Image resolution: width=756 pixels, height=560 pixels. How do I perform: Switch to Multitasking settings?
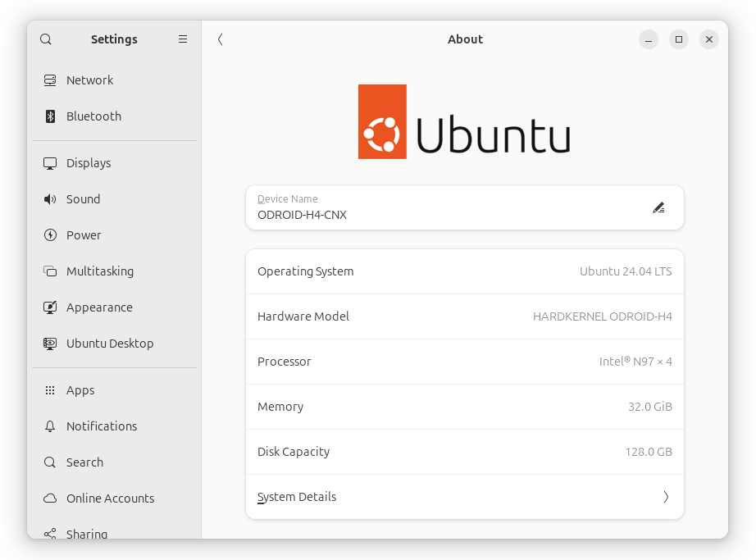tap(114, 271)
